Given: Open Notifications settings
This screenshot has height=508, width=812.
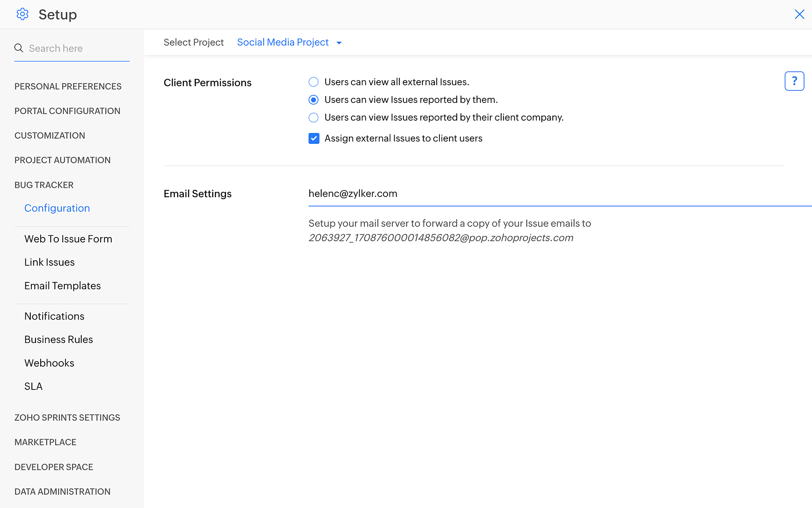Looking at the screenshot, I should pyautogui.click(x=54, y=316).
